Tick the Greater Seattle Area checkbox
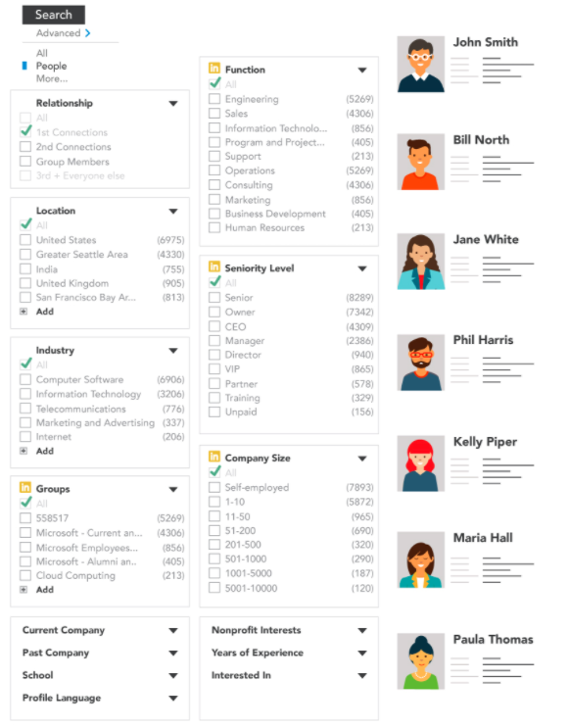Screen dimensions: 569x728 tap(25, 255)
